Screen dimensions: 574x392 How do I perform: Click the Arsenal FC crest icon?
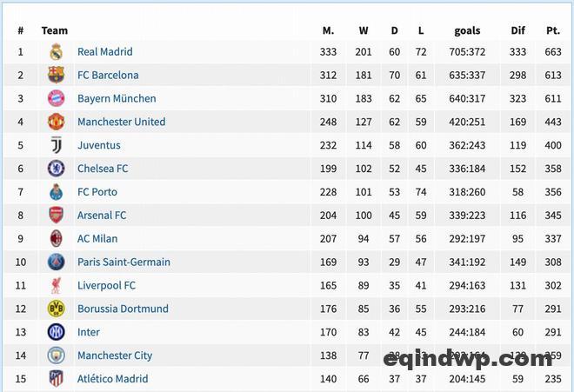(x=57, y=216)
